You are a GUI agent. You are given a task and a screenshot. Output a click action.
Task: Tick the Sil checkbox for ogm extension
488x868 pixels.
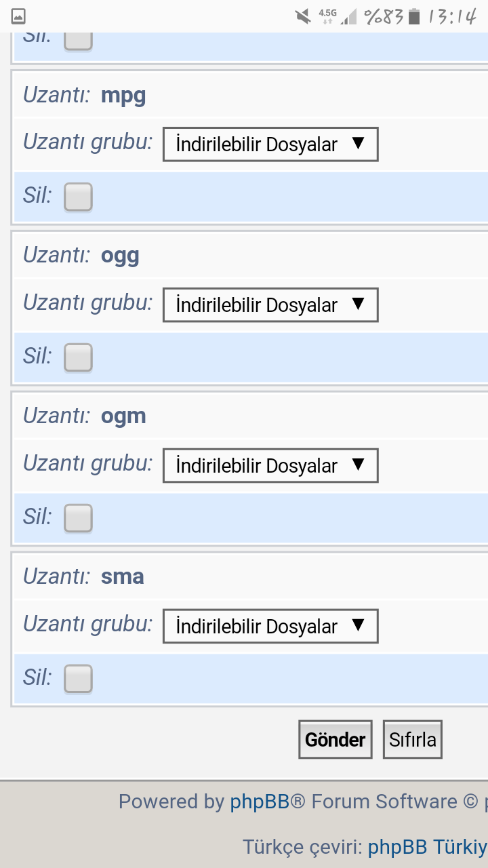tap(78, 518)
